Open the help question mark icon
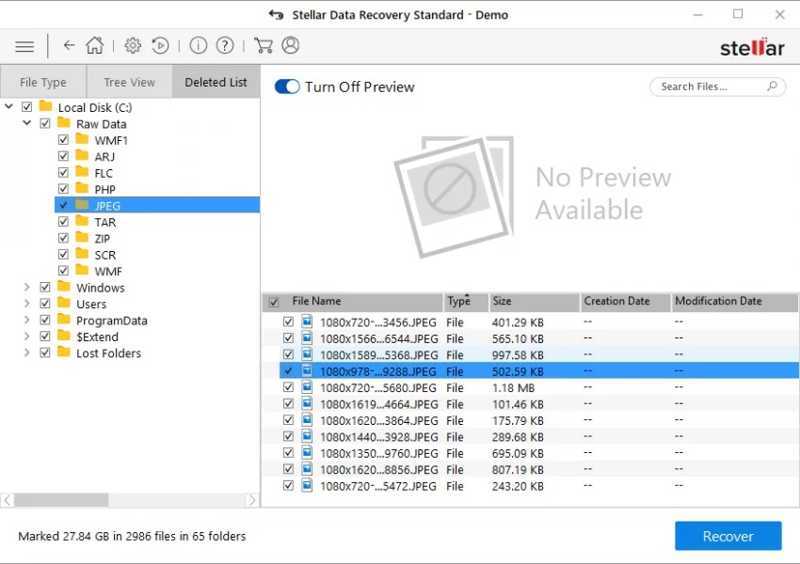800x564 pixels. pyautogui.click(x=225, y=46)
